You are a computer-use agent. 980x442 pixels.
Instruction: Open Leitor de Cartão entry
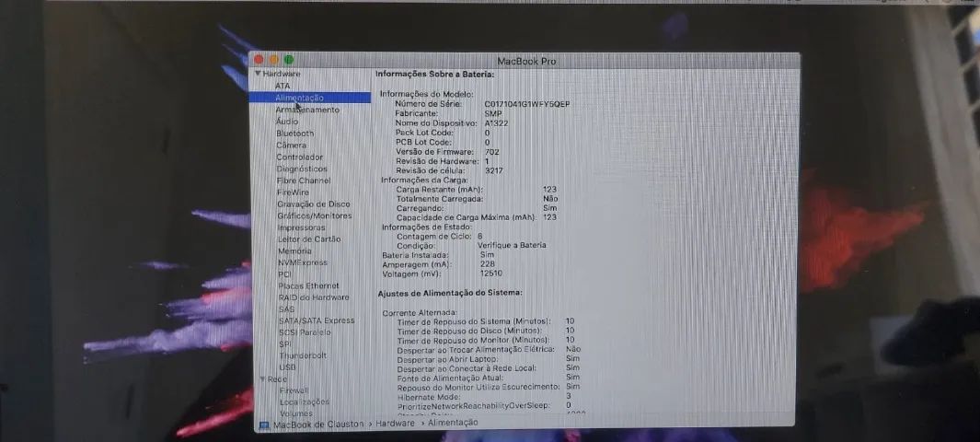click(x=309, y=238)
